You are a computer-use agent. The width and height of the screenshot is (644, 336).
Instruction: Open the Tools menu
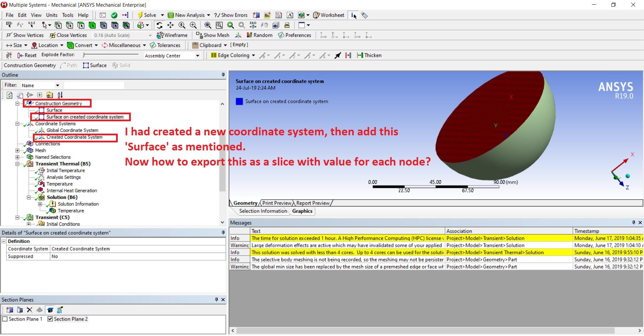pyautogui.click(x=67, y=15)
